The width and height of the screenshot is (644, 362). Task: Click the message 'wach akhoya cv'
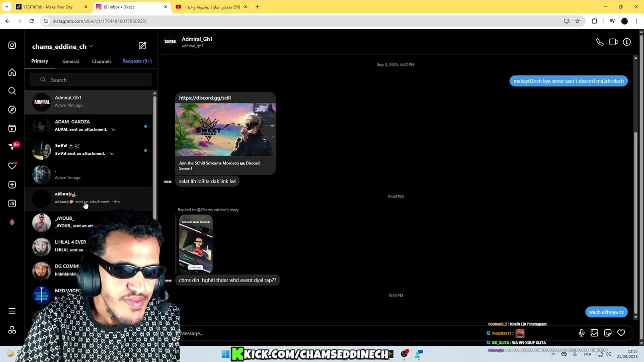[606, 312]
